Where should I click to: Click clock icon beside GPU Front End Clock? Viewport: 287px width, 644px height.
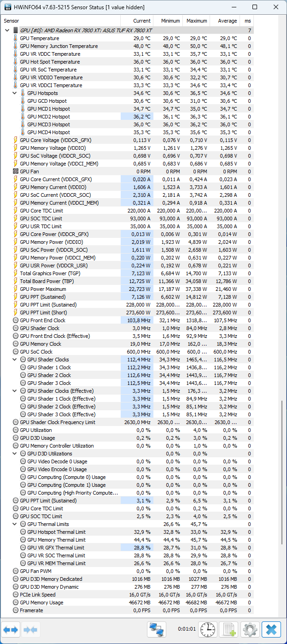click(16, 320)
